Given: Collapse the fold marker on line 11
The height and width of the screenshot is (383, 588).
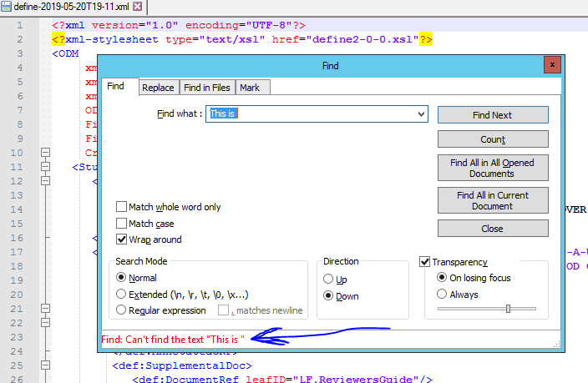Looking at the screenshot, I should [x=45, y=166].
